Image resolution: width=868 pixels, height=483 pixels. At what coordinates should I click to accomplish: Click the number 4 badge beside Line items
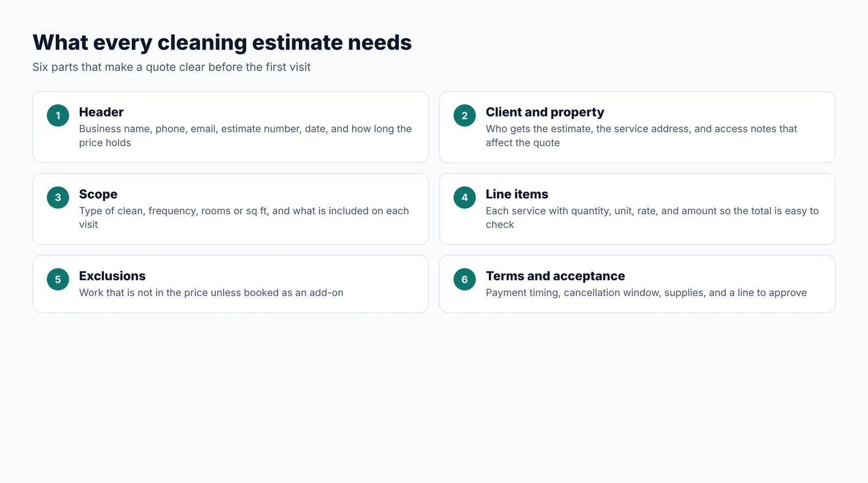[x=464, y=197]
